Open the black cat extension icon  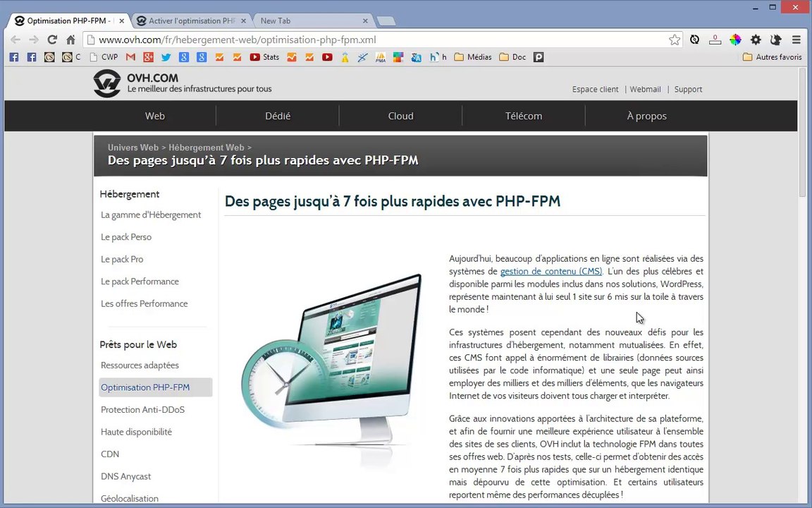(x=776, y=40)
